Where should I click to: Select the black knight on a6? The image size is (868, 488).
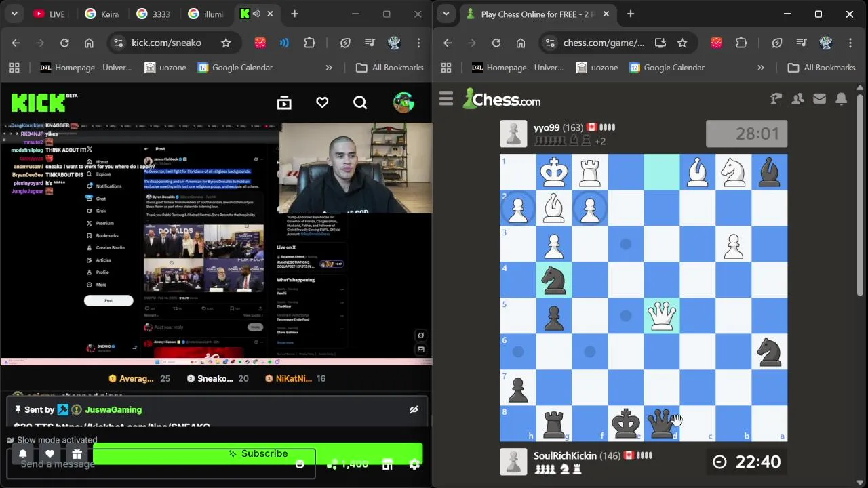(769, 352)
